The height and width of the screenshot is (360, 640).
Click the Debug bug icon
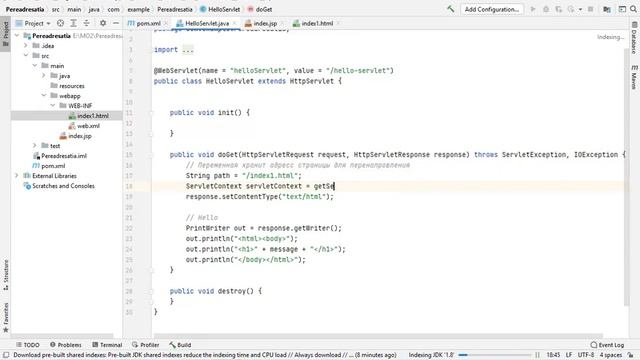tap(546, 9)
